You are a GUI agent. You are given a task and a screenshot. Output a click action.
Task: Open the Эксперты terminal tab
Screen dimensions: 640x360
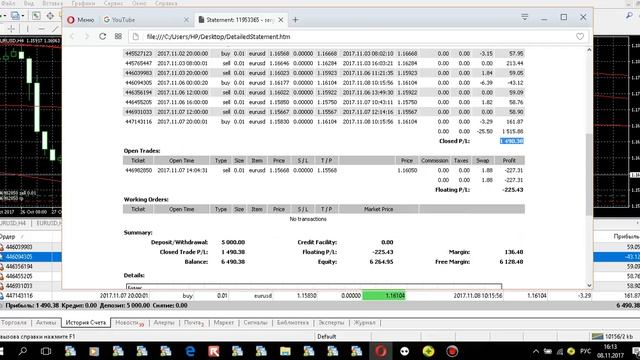331,322
